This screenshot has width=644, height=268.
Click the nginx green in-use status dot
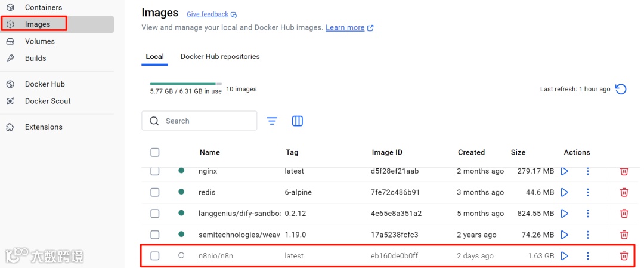click(181, 171)
